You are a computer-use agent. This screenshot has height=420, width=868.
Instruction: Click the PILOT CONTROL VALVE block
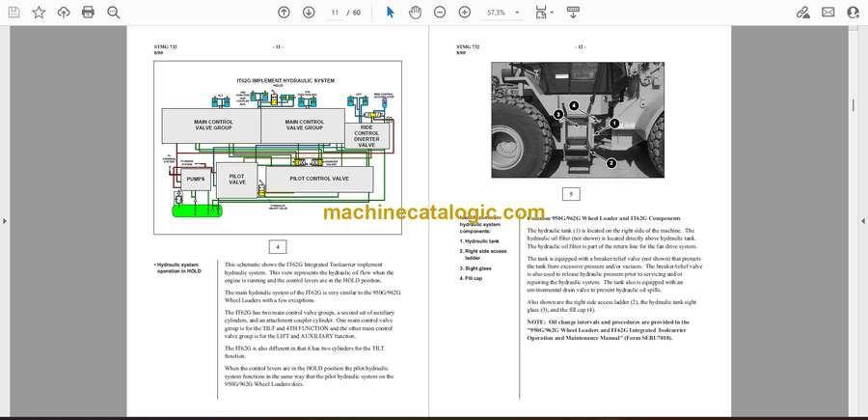(319, 179)
